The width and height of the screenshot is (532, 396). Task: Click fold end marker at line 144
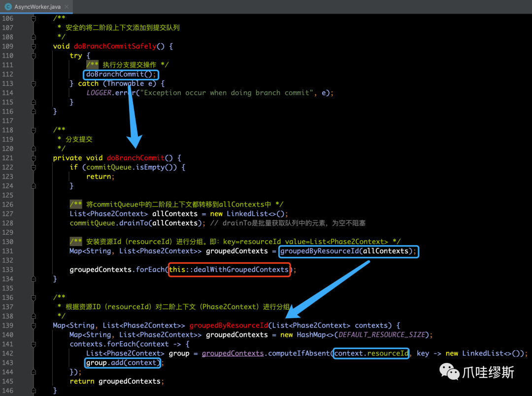click(x=33, y=372)
